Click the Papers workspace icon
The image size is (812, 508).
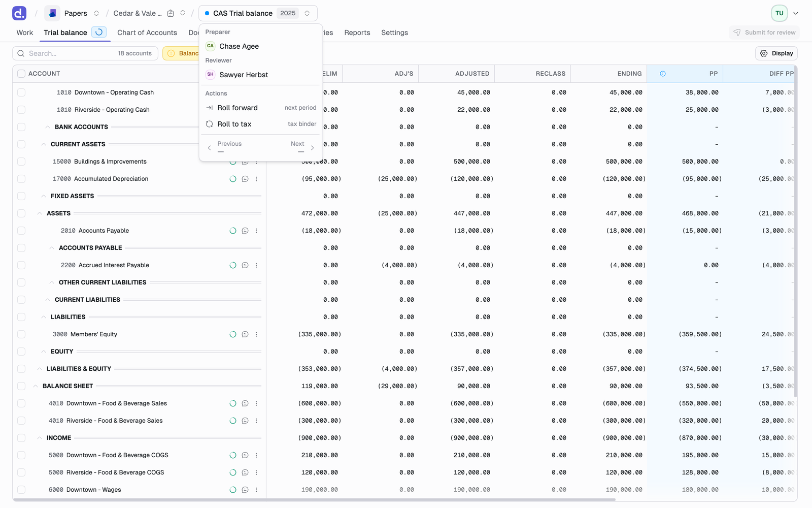[52, 13]
